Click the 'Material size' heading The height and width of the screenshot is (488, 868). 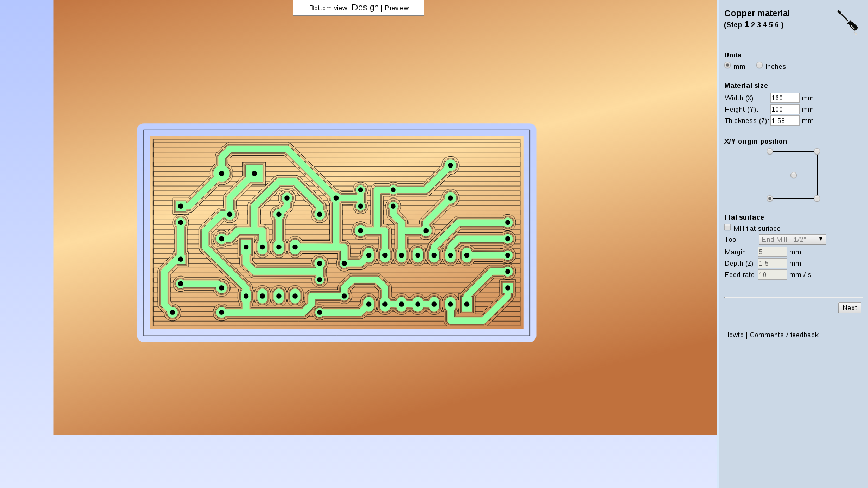[x=746, y=86]
